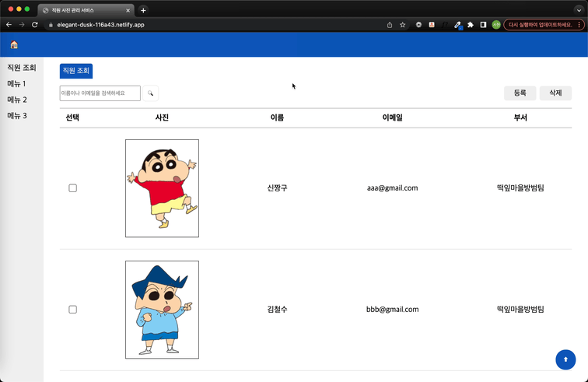Click the 선택 column header
588x382 pixels.
pos(72,117)
